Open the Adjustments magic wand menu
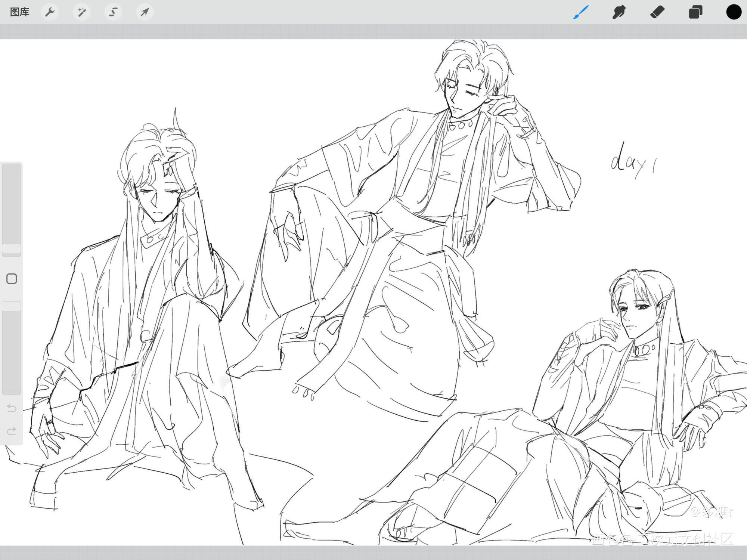 81,12
